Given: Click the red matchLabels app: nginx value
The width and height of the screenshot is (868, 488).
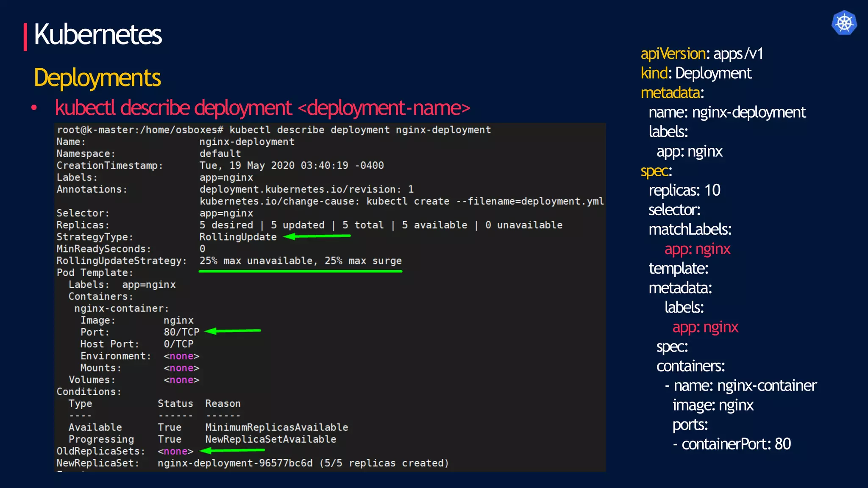Looking at the screenshot, I should click(x=697, y=249).
